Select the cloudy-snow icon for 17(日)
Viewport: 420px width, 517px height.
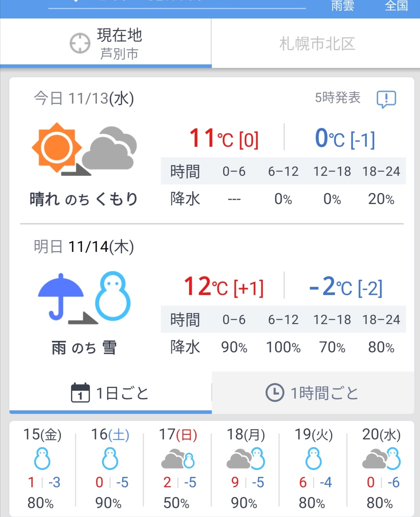178,459
